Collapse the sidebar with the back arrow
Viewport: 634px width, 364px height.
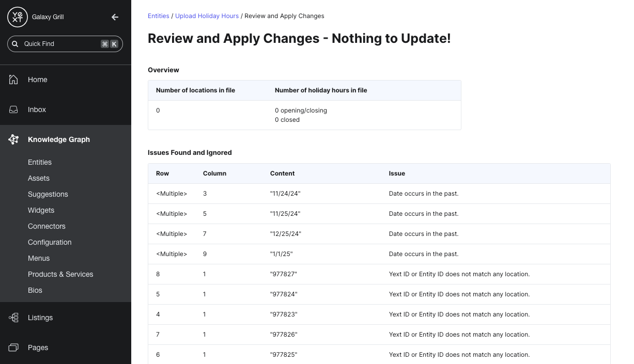point(115,17)
